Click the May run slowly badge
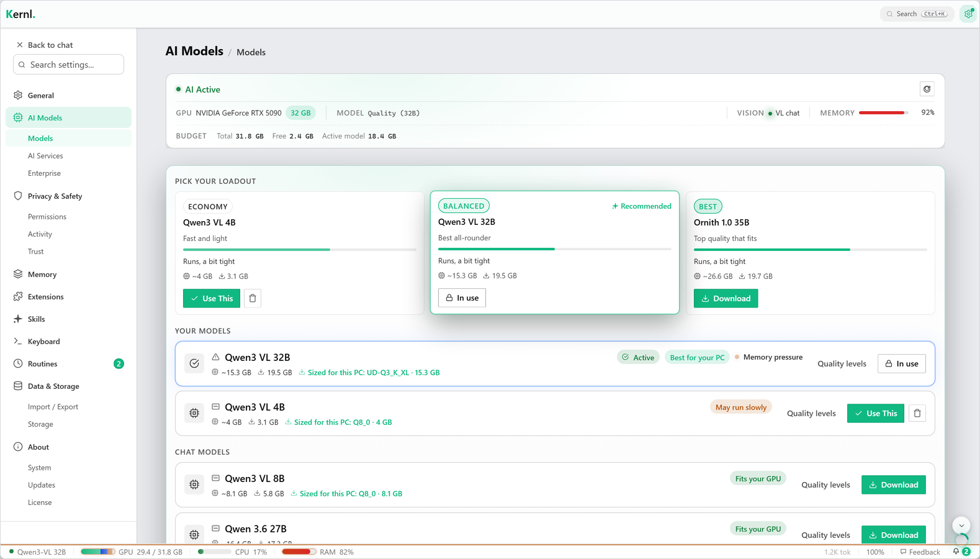This screenshot has height=559, width=980. point(740,407)
